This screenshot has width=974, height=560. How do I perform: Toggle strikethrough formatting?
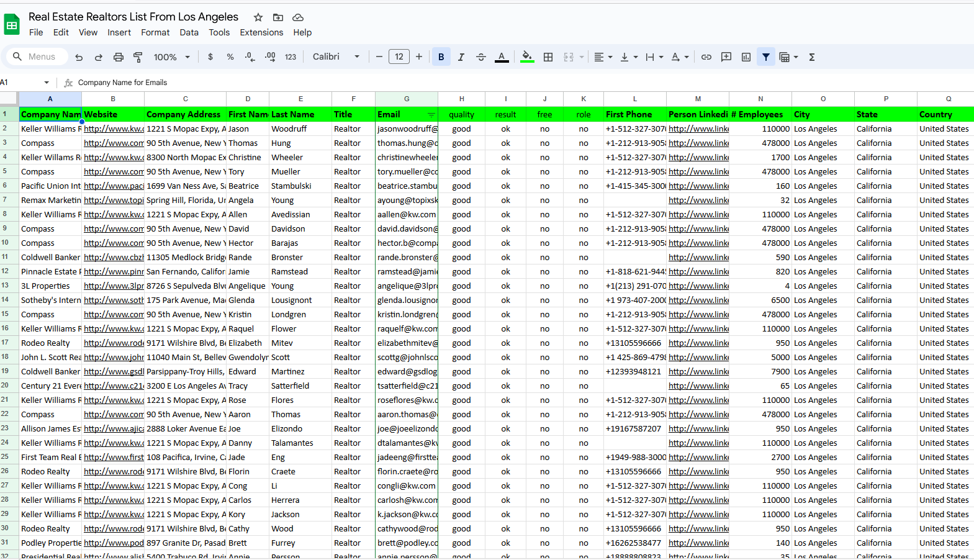tap(481, 57)
